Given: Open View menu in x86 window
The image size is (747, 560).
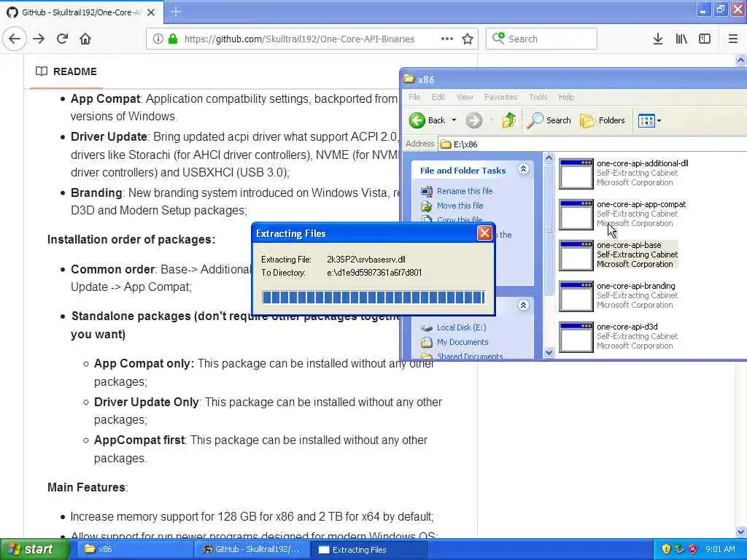Looking at the screenshot, I should coord(465,97).
